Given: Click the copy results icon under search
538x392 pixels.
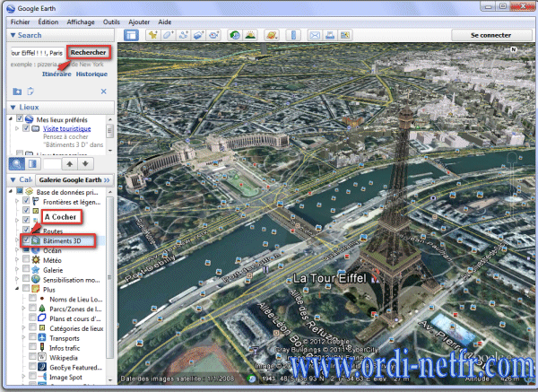Looking at the screenshot, I should click(30, 91).
